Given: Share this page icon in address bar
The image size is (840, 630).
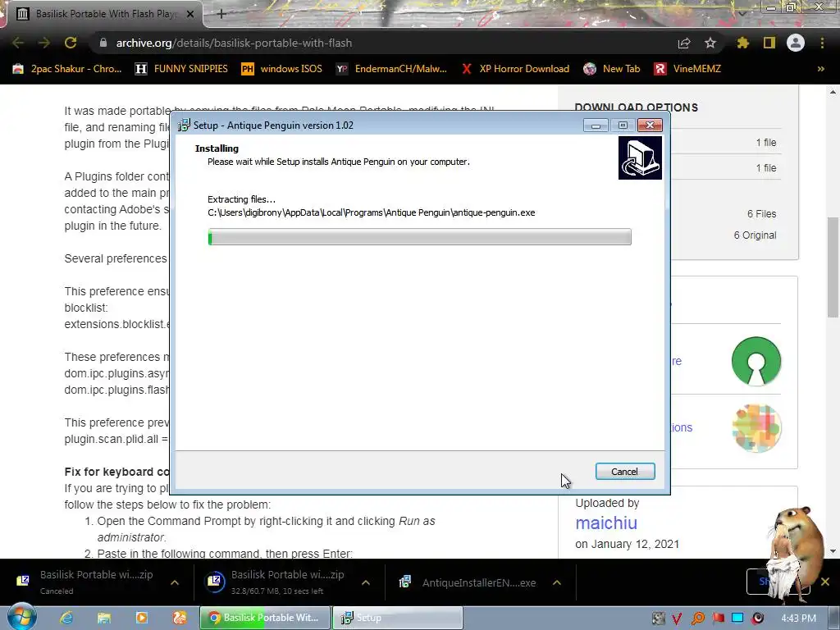Looking at the screenshot, I should pyautogui.click(x=684, y=43).
